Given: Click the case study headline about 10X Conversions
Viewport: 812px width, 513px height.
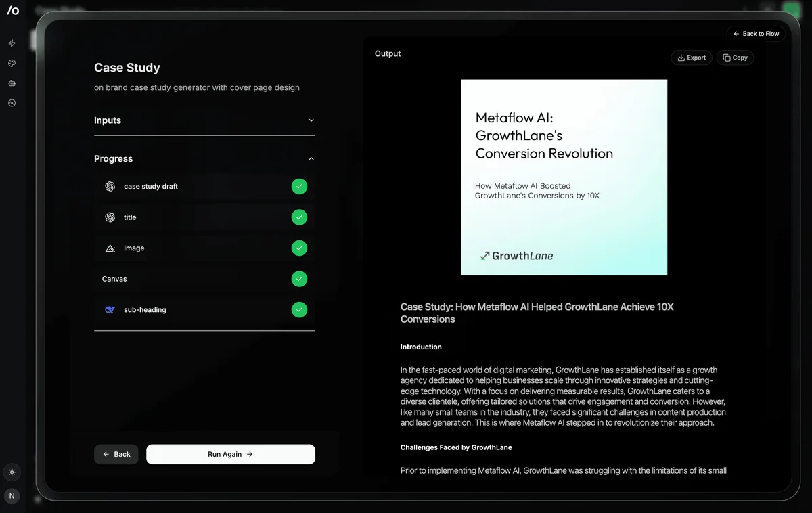Looking at the screenshot, I should pos(537,313).
